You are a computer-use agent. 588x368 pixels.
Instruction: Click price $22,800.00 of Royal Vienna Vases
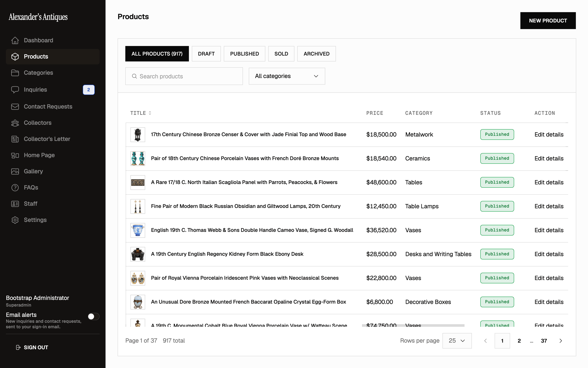(381, 278)
